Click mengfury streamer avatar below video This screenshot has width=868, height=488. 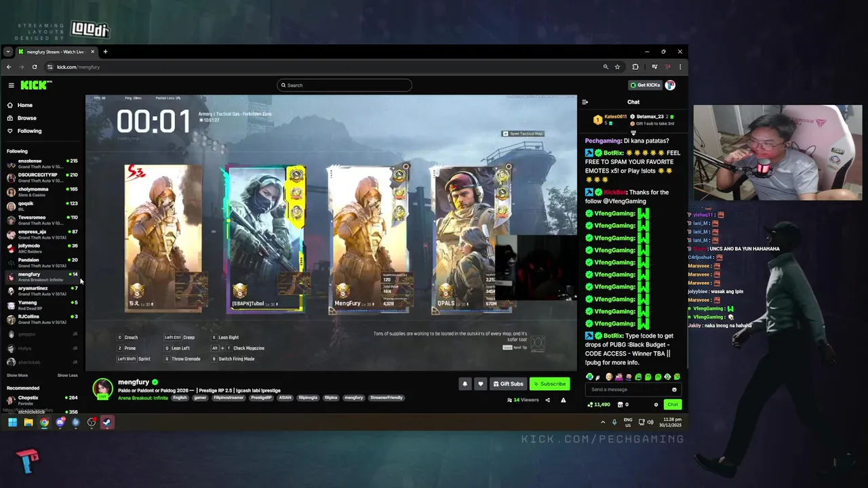tap(102, 388)
